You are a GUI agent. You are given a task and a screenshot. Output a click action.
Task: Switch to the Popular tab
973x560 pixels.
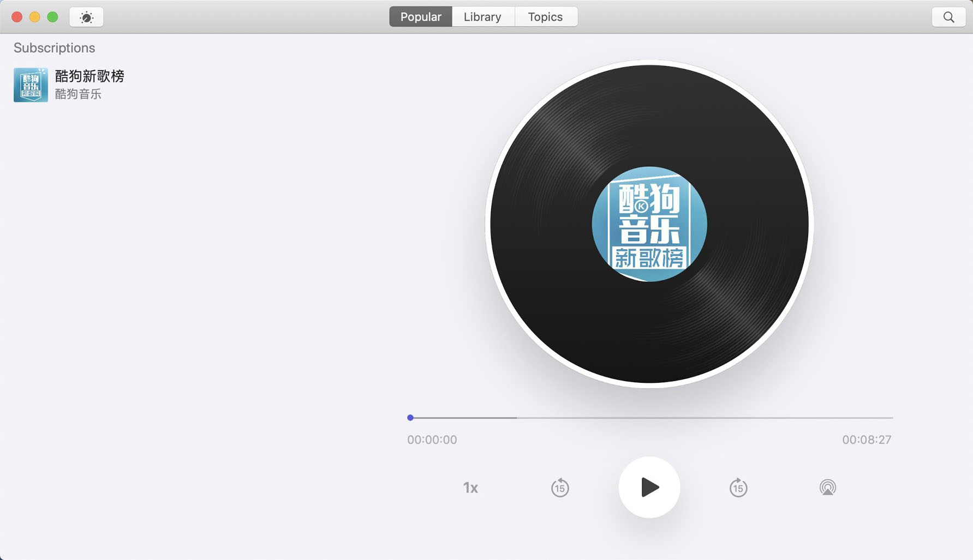coord(421,17)
